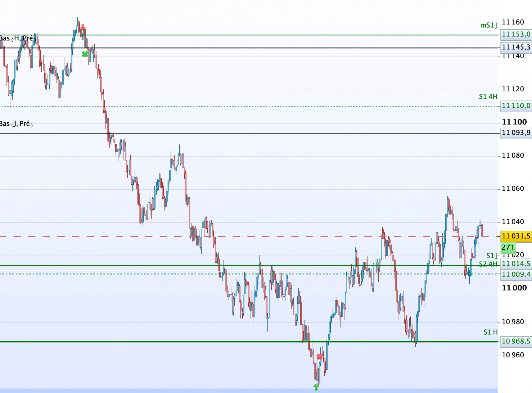This screenshot has width=532, height=393.
Task: Click the green up-arrow buy marker
Action: pos(316,387)
